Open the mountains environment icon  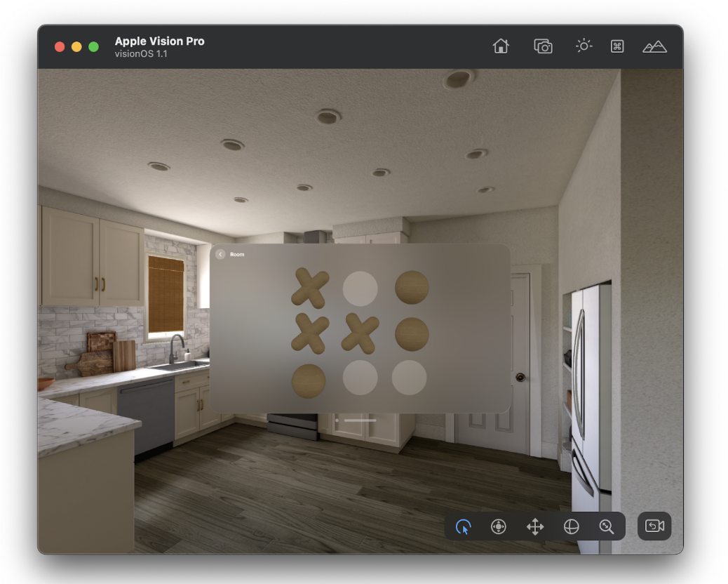[x=654, y=46]
